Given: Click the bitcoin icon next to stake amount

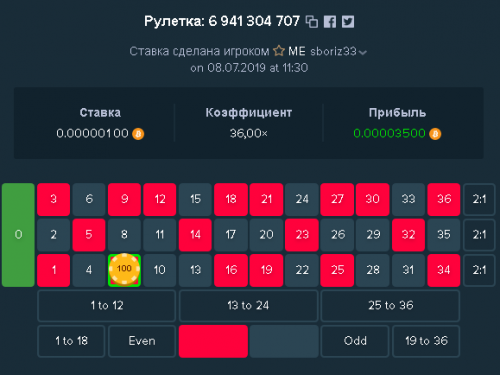Looking at the screenshot, I should pyautogui.click(x=138, y=134).
